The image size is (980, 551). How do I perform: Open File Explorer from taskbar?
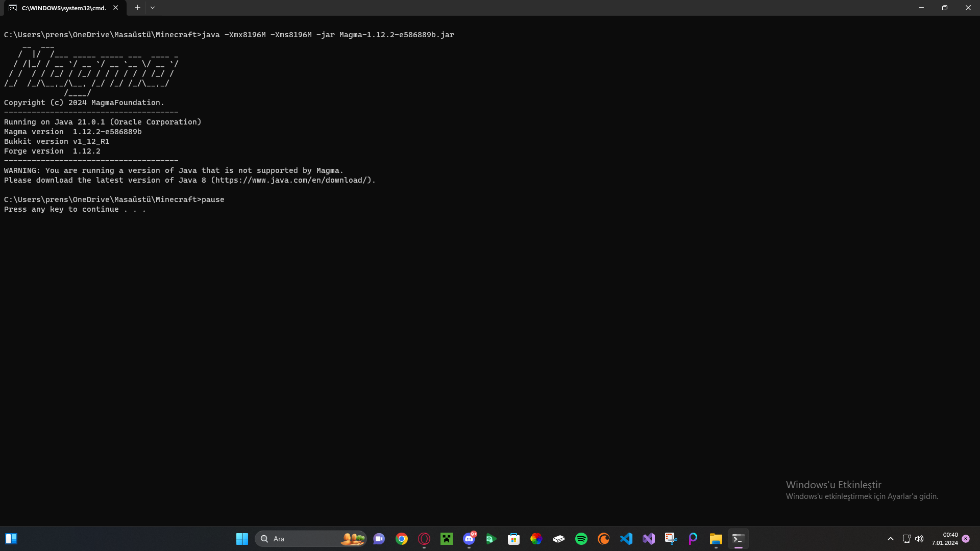click(x=716, y=539)
